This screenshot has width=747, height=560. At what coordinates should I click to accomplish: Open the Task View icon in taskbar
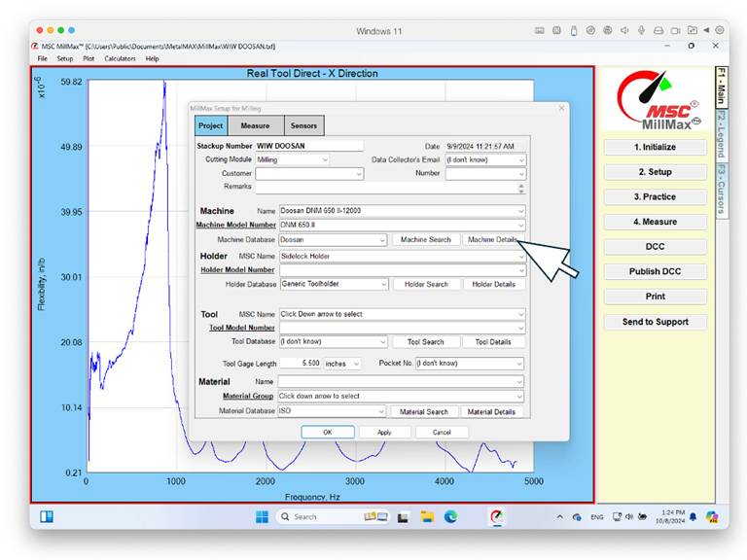[403, 517]
